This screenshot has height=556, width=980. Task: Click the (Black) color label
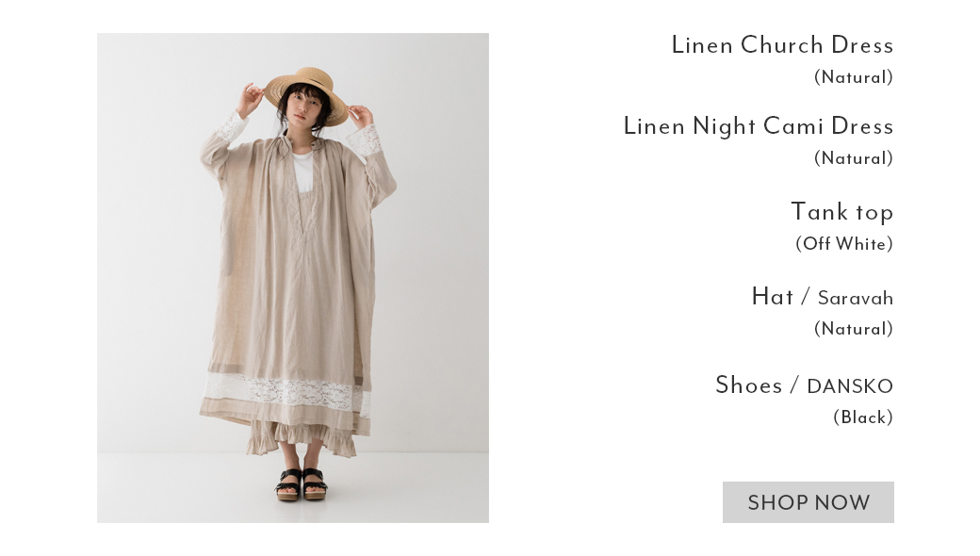click(x=862, y=417)
